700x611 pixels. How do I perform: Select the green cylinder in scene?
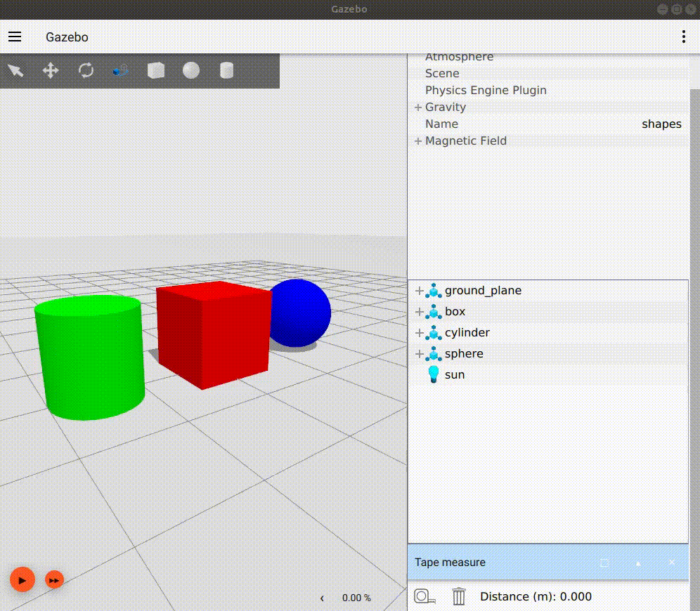91,357
